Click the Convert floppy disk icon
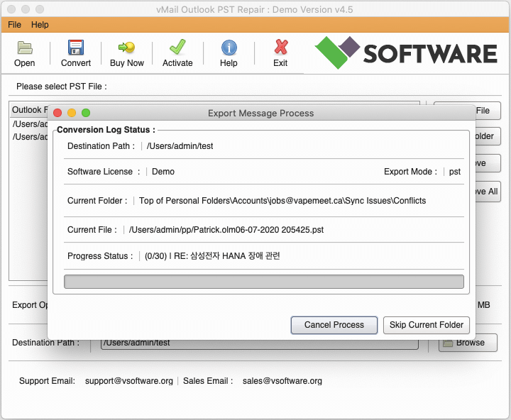The height and width of the screenshot is (420, 511). point(76,48)
